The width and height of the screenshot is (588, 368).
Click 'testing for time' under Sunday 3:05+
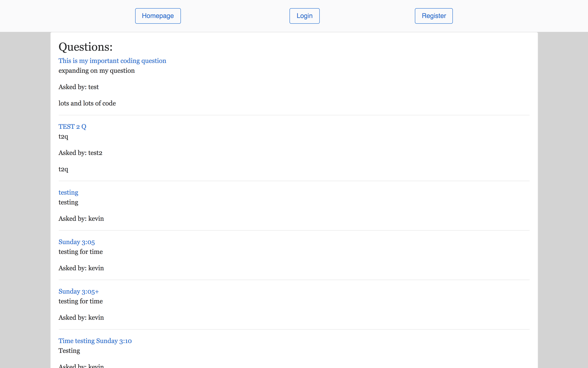pos(80,301)
